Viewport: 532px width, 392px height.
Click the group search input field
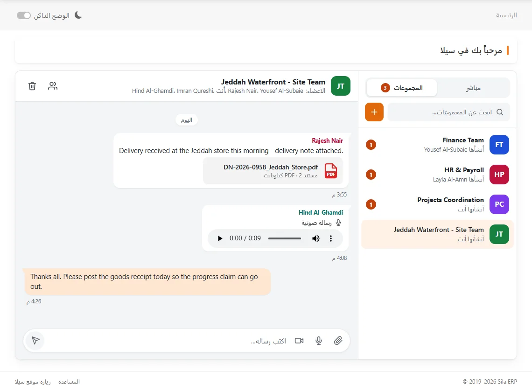[448, 112]
